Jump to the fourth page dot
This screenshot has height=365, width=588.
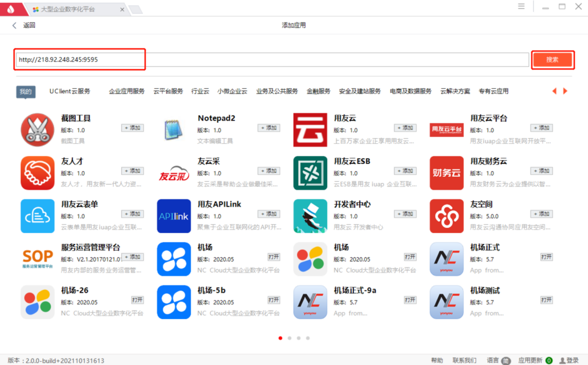[308, 338]
